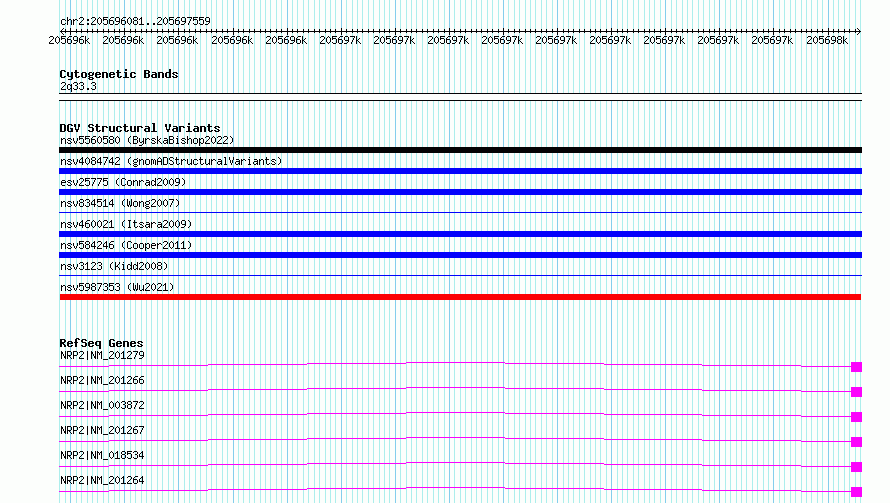This screenshot has width=890, height=503.
Task: Open variant nsv584246 (Cooper2011) label
Action: coord(126,245)
